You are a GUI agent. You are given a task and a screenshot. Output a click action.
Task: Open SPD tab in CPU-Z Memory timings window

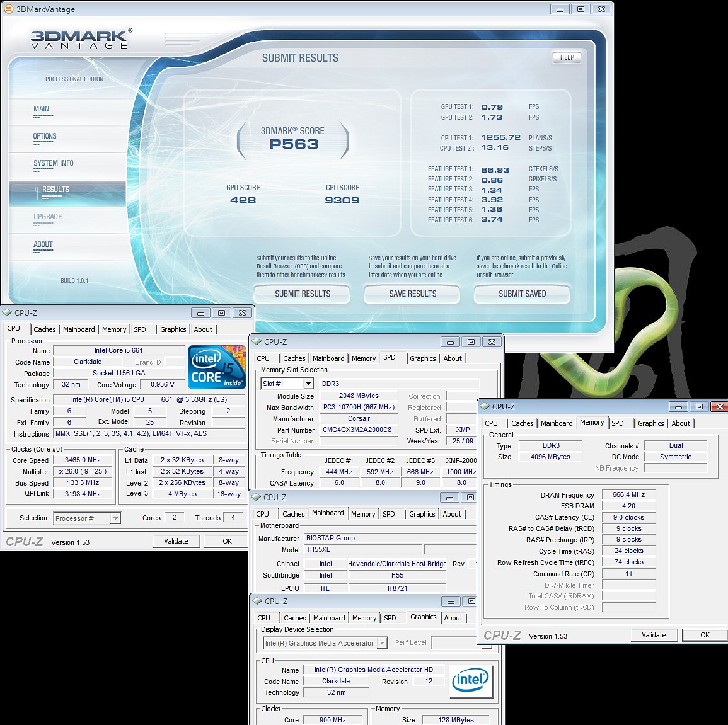(618, 423)
